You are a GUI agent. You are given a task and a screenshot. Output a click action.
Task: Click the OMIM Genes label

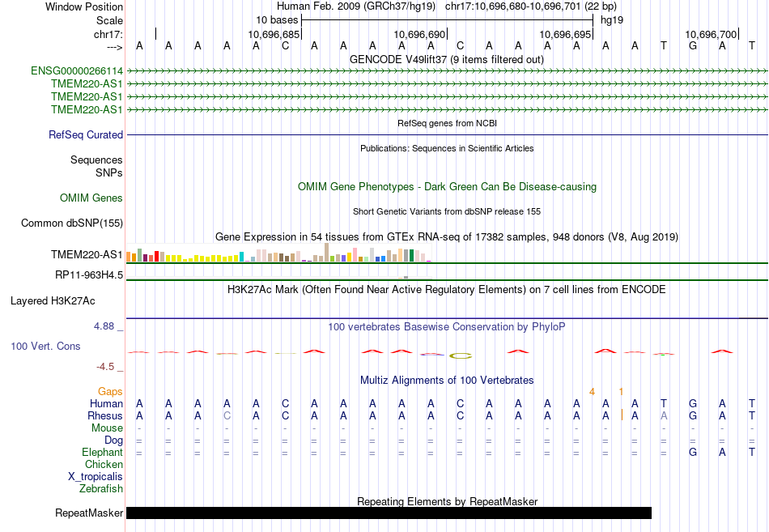pos(91,198)
